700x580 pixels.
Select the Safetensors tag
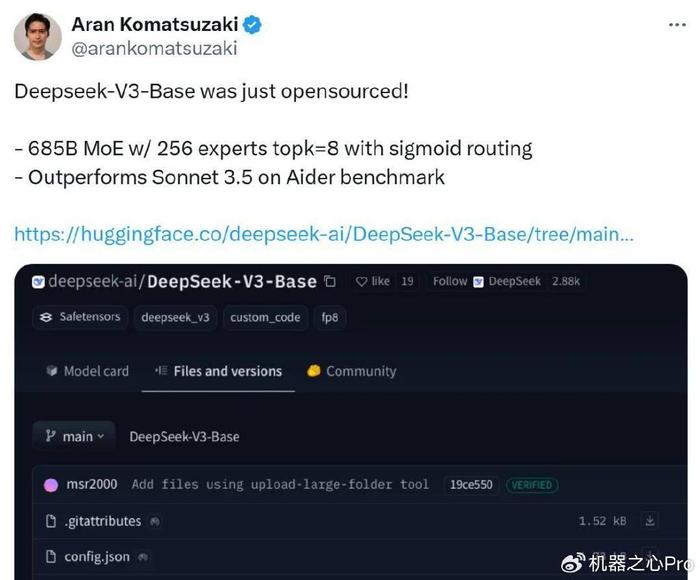[80, 317]
